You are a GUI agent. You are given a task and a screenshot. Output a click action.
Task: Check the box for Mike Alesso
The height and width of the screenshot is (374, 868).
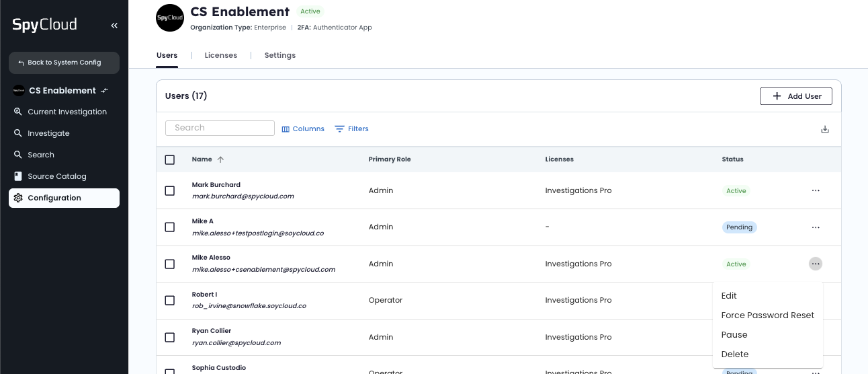point(169,264)
